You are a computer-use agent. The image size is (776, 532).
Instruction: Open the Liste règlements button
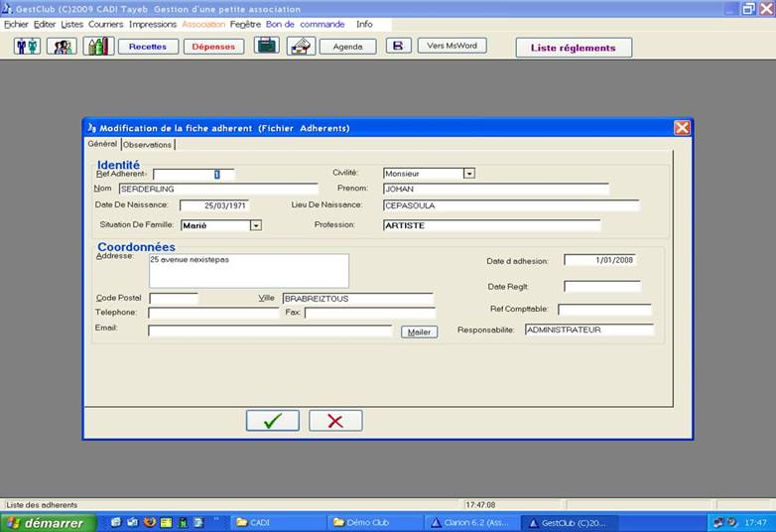pyautogui.click(x=574, y=48)
